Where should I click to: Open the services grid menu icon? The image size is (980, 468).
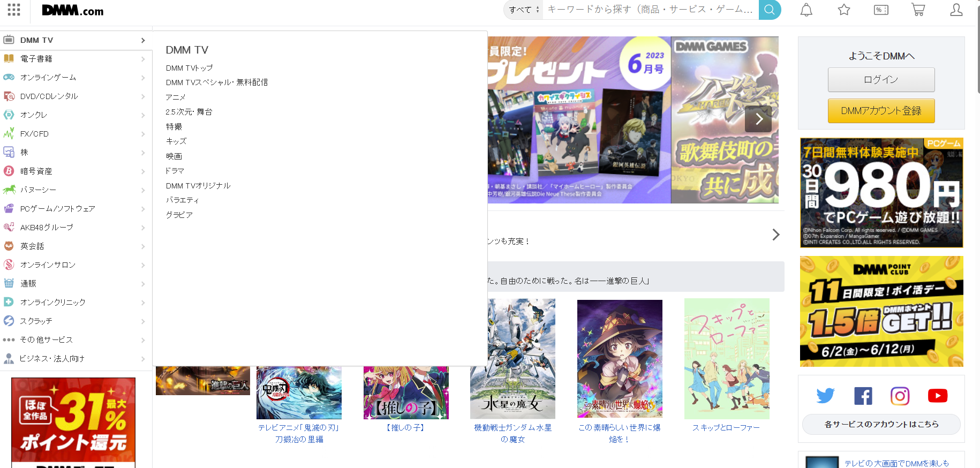pyautogui.click(x=14, y=10)
